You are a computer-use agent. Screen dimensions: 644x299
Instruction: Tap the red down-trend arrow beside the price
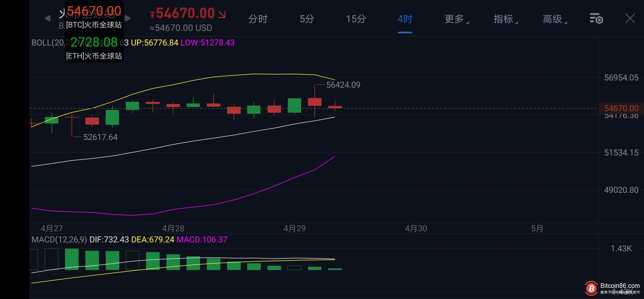(x=222, y=14)
